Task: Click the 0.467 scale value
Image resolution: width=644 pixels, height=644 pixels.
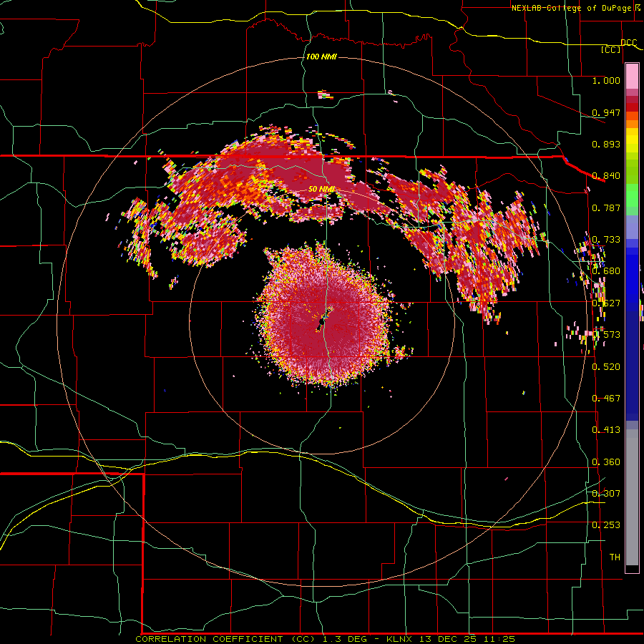Action: pos(606,398)
